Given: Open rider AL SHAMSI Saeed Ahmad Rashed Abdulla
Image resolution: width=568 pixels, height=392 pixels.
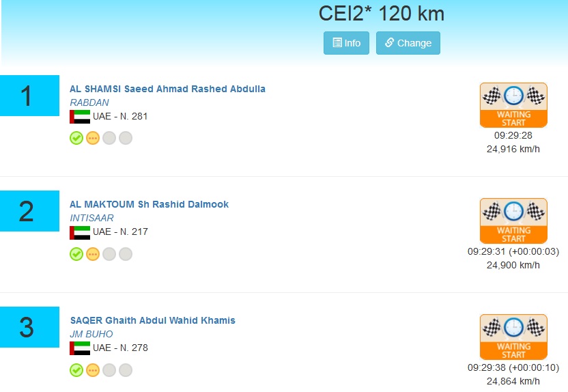Looking at the screenshot, I should coord(167,89).
